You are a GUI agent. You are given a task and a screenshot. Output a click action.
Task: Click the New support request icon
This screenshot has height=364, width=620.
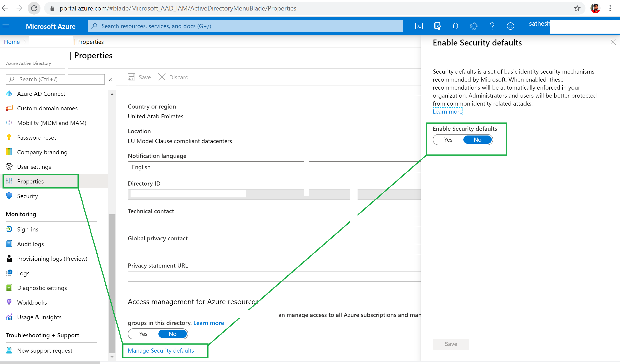[x=9, y=350]
